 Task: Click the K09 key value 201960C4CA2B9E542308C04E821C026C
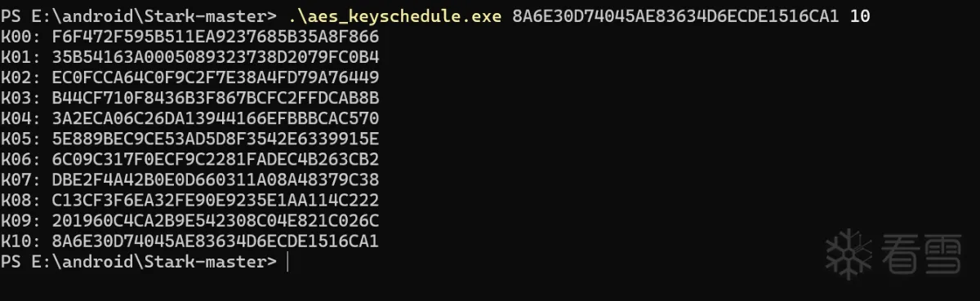216,220
